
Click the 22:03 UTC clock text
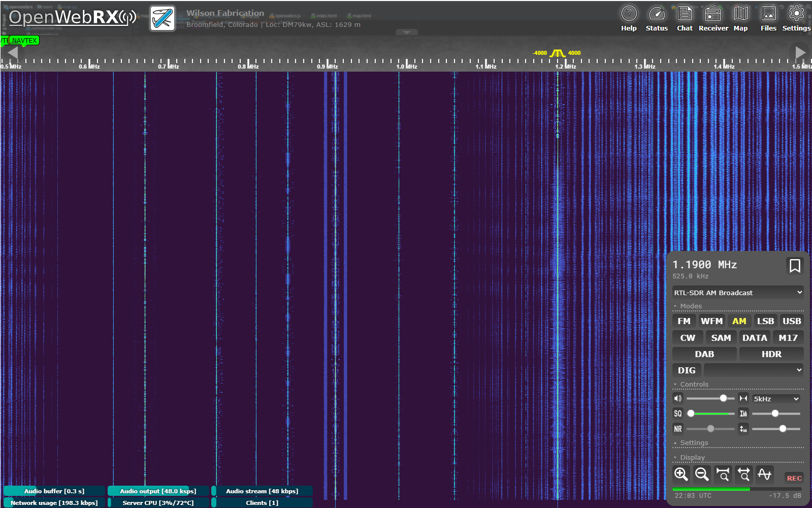click(693, 495)
